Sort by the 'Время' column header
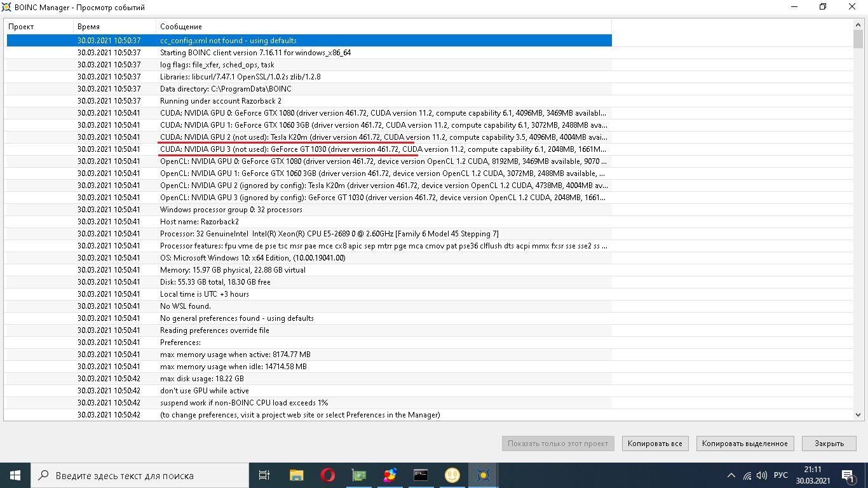This screenshot has height=488, width=868. click(115, 27)
